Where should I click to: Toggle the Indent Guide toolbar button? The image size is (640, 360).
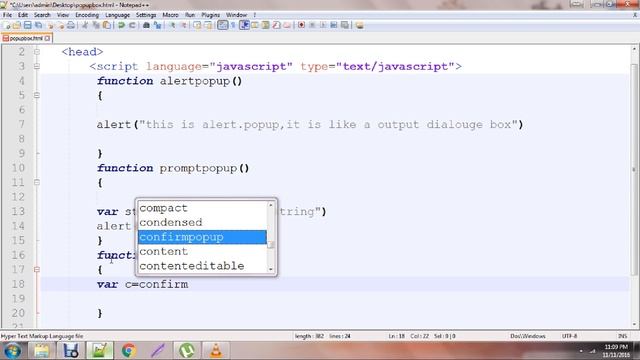click(244, 25)
